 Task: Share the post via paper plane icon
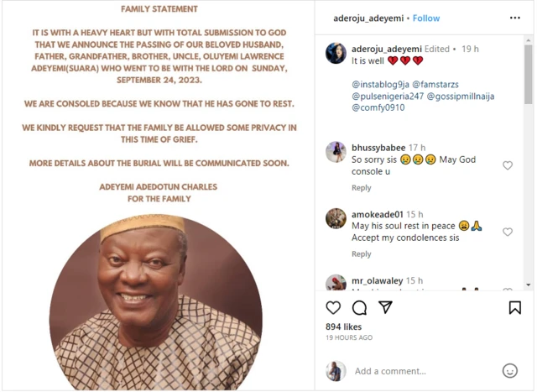[x=385, y=307]
